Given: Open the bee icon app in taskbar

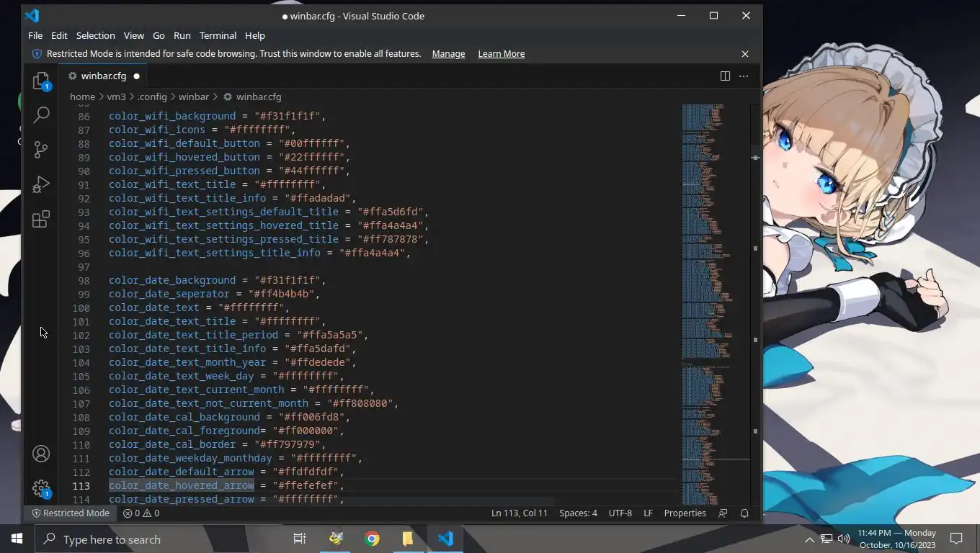Looking at the screenshot, I should pyautogui.click(x=337, y=539).
